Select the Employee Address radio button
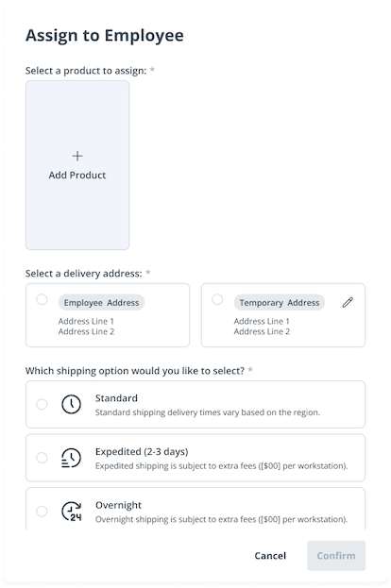The width and height of the screenshot is (391, 588). coord(42,299)
